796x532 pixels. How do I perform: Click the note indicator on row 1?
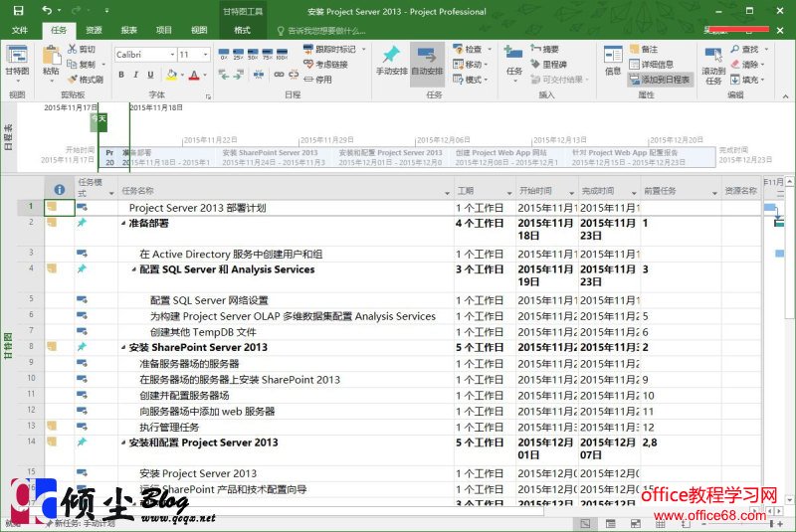click(x=52, y=207)
